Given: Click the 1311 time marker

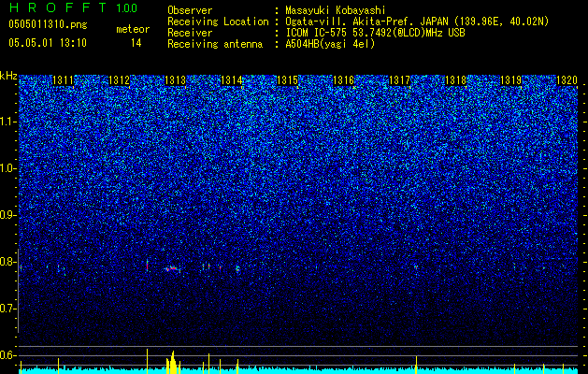Looking at the screenshot, I should point(63,80).
